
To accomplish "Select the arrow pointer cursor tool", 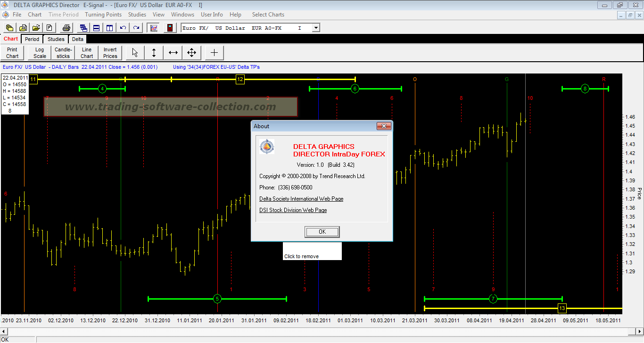I will pyautogui.click(x=135, y=53).
